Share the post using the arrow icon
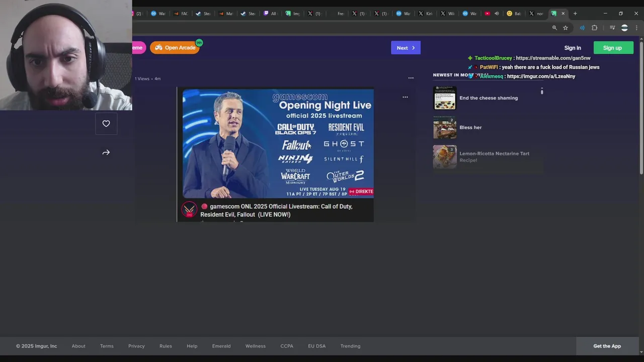The width and height of the screenshot is (644, 362). tap(106, 152)
